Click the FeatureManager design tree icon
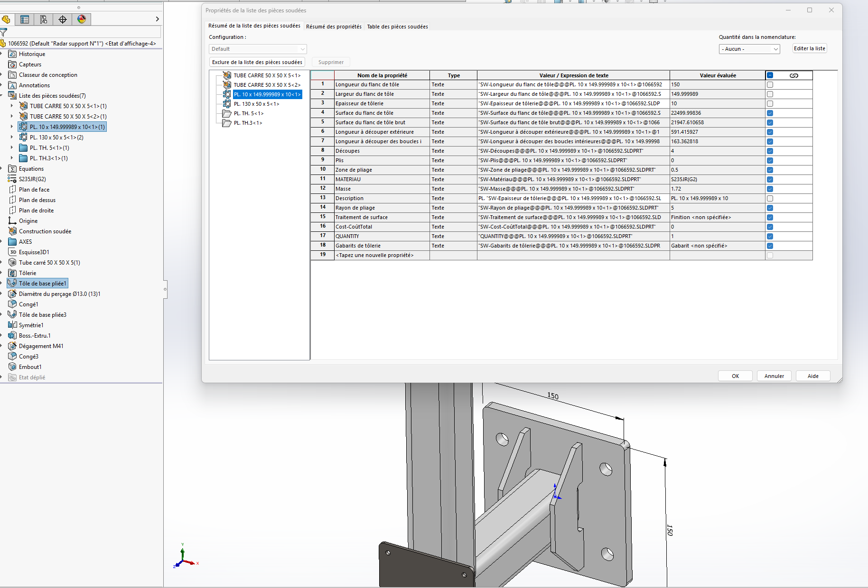 [x=6, y=19]
